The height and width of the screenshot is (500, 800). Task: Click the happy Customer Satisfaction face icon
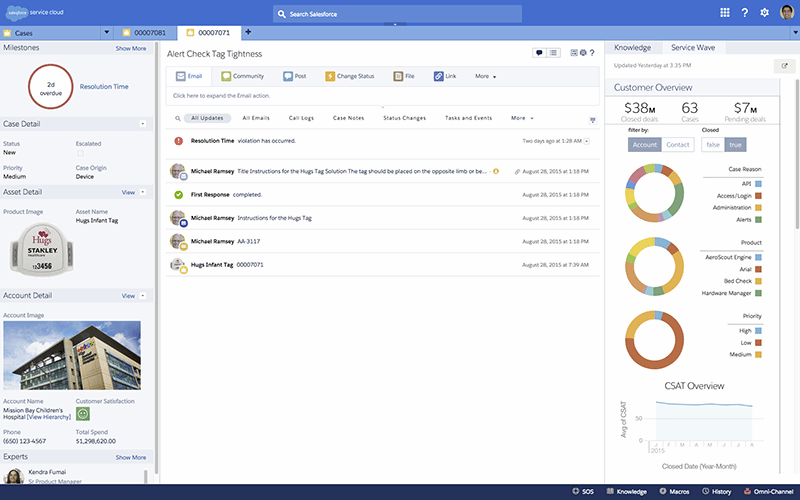point(83,414)
